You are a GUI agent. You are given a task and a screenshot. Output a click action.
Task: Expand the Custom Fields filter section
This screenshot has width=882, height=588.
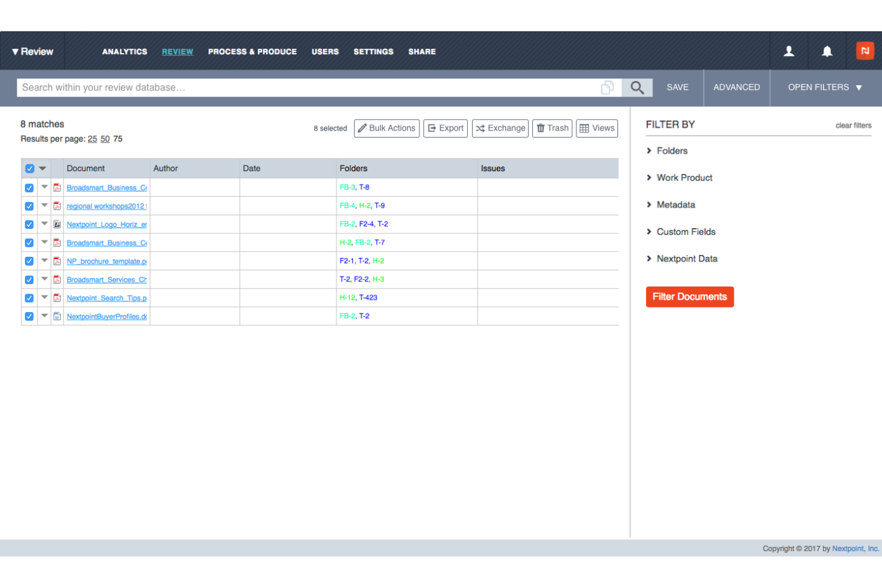click(681, 232)
